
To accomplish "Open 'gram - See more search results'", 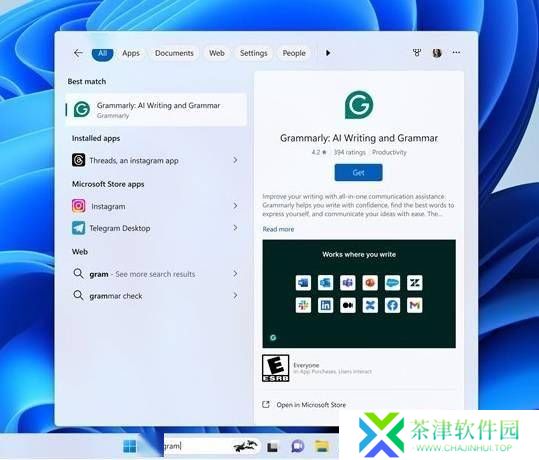I will pos(156,274).
